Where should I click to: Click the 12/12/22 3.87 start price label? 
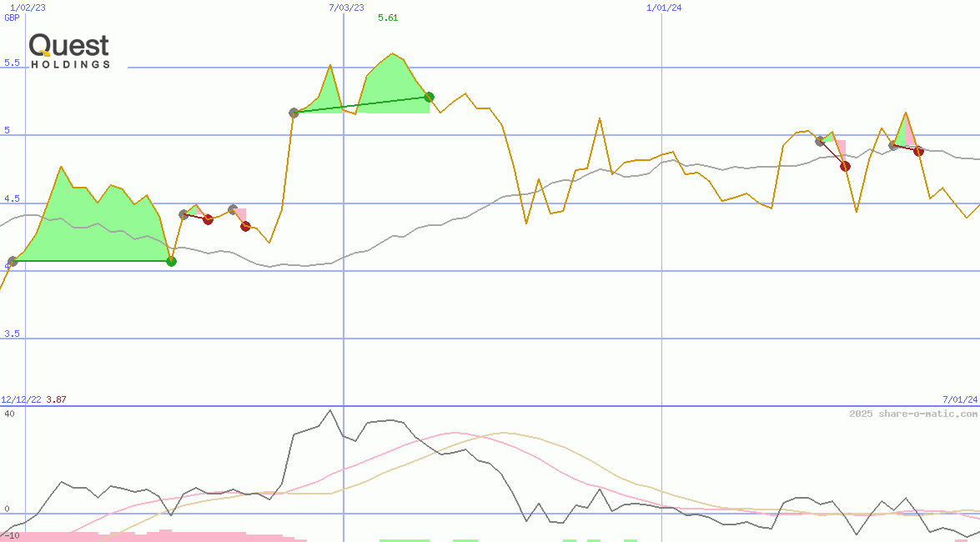coord(32,399)
